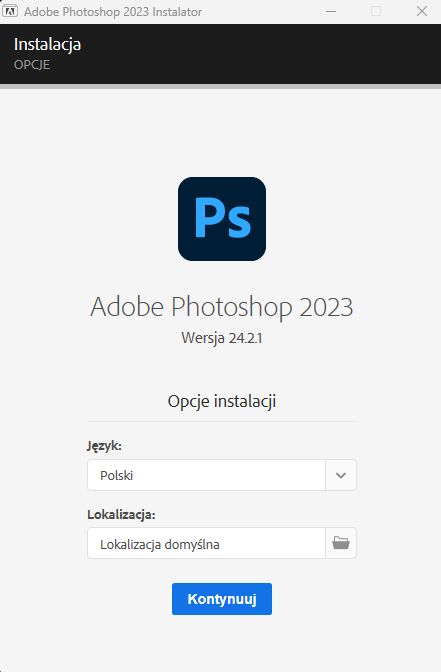Click the OPCJE step subtitle
Viewport: 441px width, 672px height.
click(32, 65)
